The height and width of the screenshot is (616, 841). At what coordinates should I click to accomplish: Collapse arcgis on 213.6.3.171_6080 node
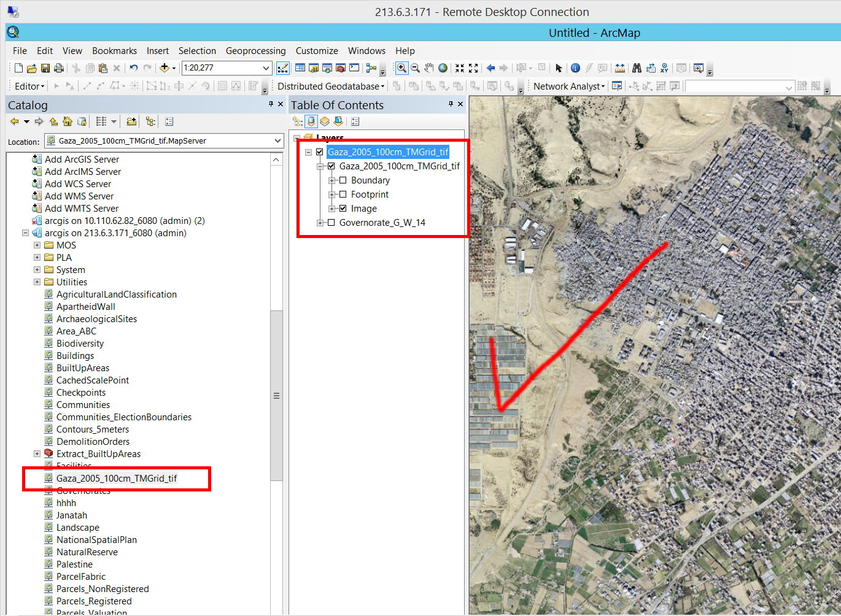pyautogui.click(x=25, y=233)
